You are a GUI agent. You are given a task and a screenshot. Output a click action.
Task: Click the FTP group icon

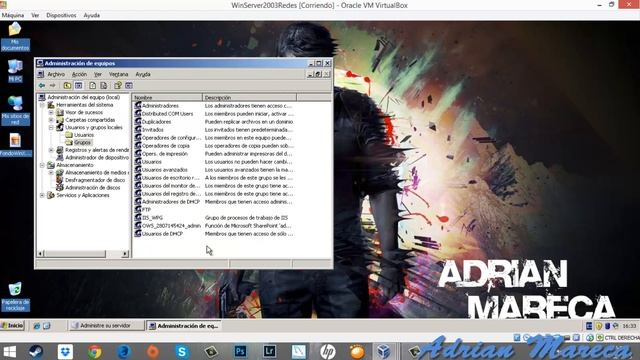coord(138,209)
